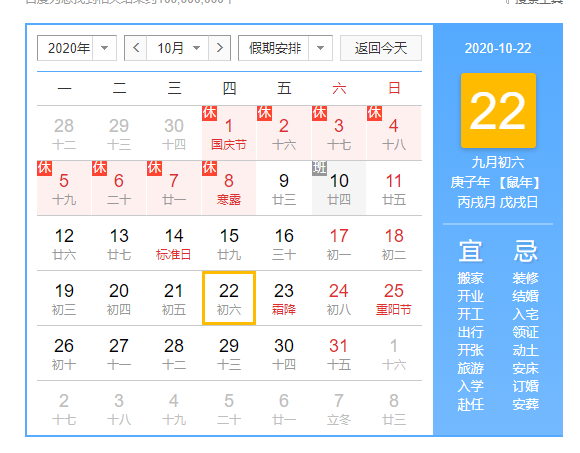Select October 14 标准日
Viewport: 580px width, 453px height.
click(x=174, y=243)
